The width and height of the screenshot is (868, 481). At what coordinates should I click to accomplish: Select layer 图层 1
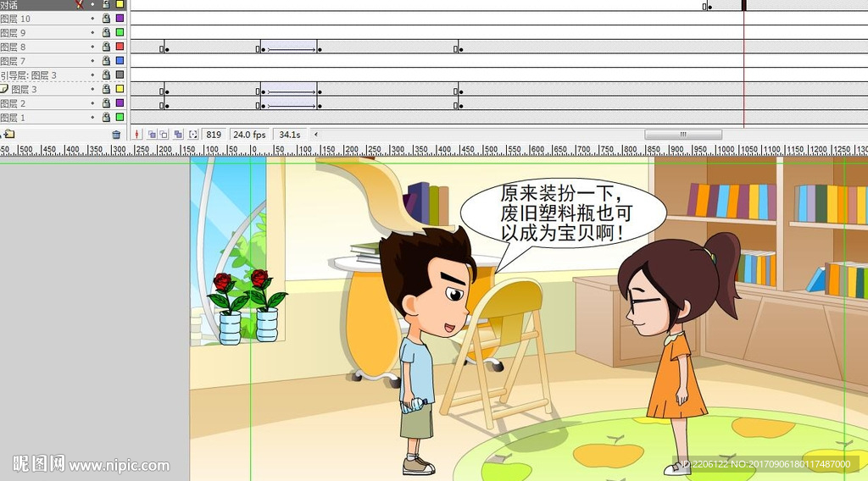point(13,118)
